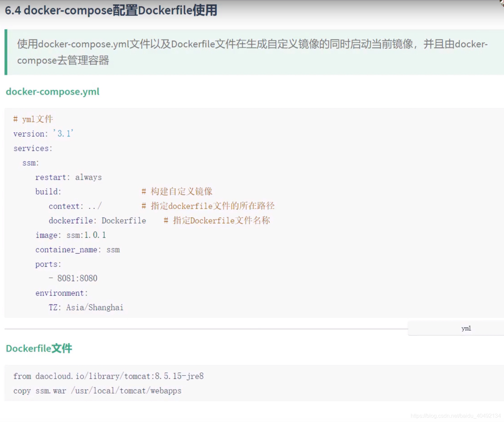Click the 'services:' line in code
The image size is (504, 422).
[33, 148]
